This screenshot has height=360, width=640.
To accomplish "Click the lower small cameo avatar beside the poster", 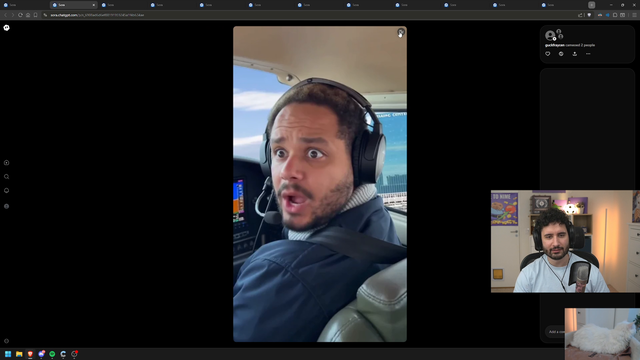I will point(560,37).
